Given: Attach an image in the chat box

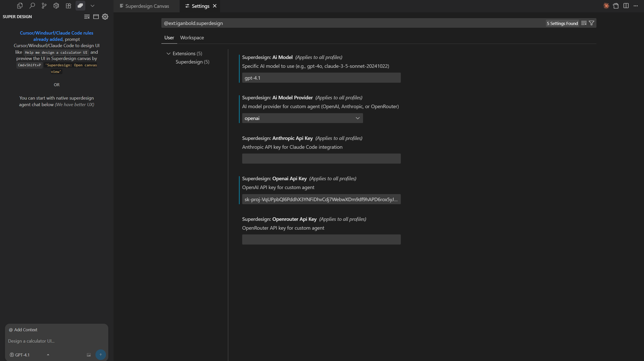Looking at the screenshot, I should [88, 354].
